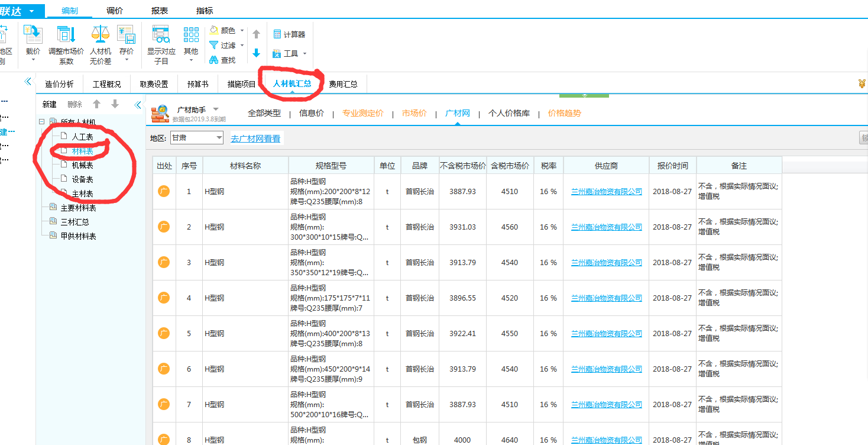This screenshot has height=445, width=868.
Task: Click the 去广材网看看 link
Action: coord(255,138)
